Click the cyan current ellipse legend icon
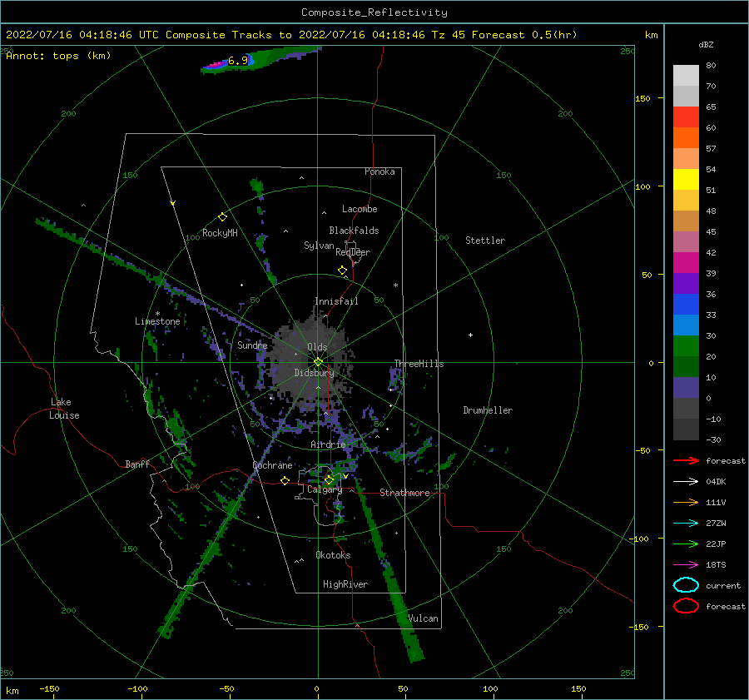749x700 pixels. pyautogui.click(x=686, y=585)
